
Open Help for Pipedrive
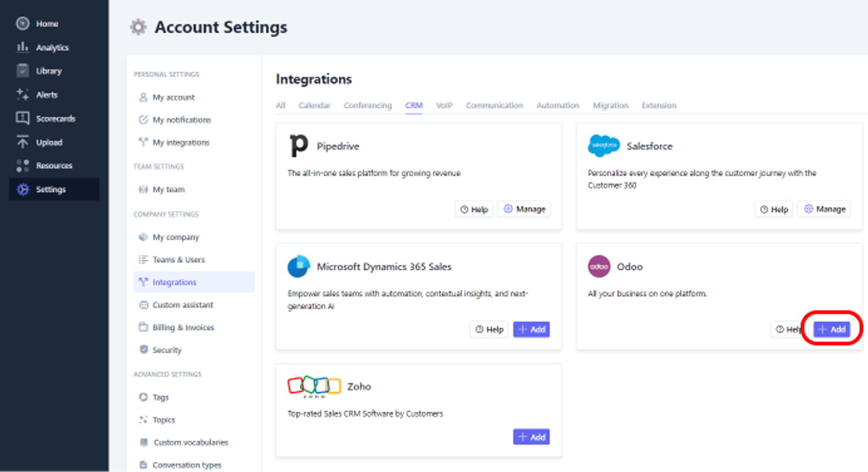coord(474,208)
